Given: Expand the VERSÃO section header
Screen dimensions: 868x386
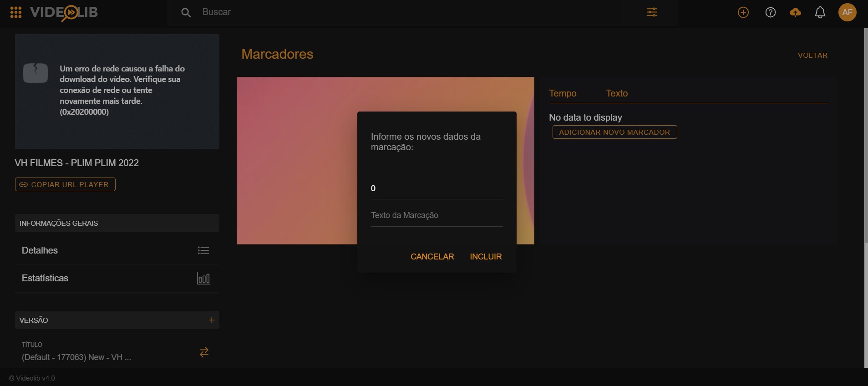Looking at the screenshot, I should click(x=117, y=320).
